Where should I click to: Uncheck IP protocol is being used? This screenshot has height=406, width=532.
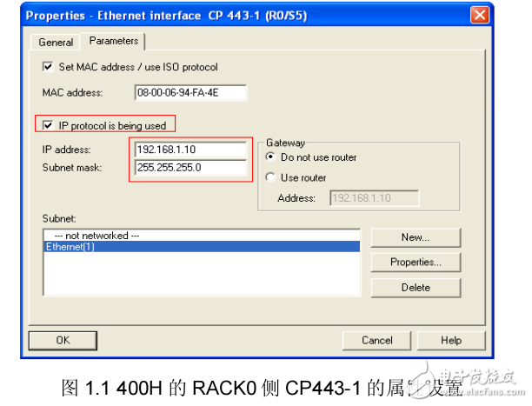48,125
